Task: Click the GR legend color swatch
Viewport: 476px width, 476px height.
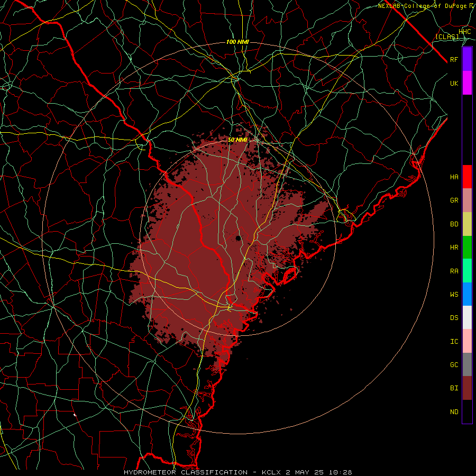Action: (x=467, y=200)
